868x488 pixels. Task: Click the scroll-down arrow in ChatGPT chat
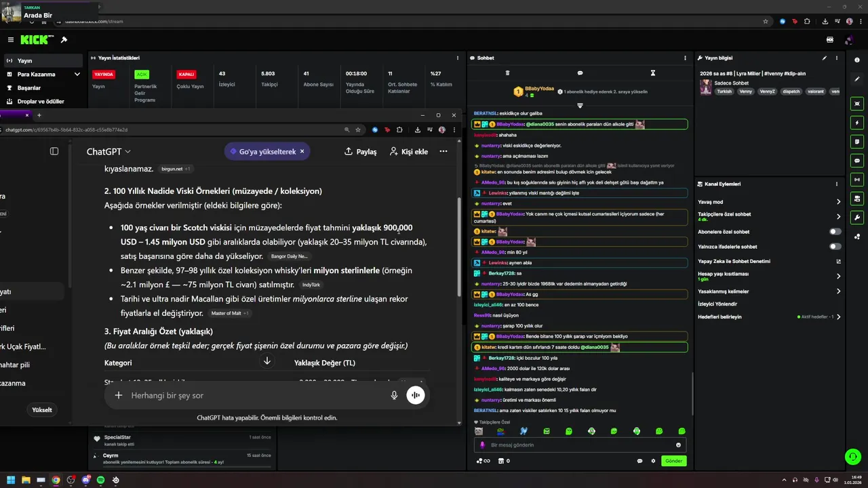pos(267,361)
